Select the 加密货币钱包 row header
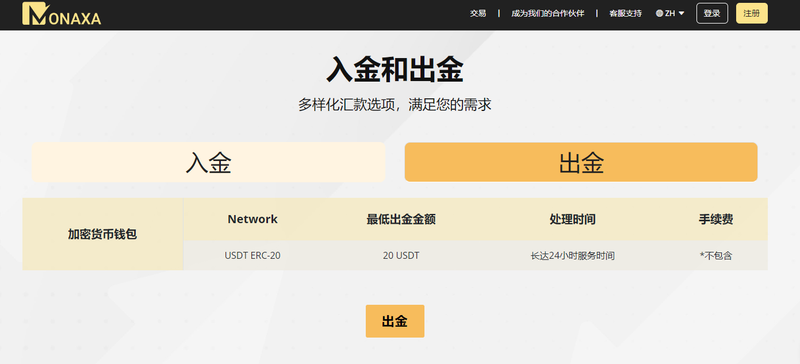 [103, 234]
